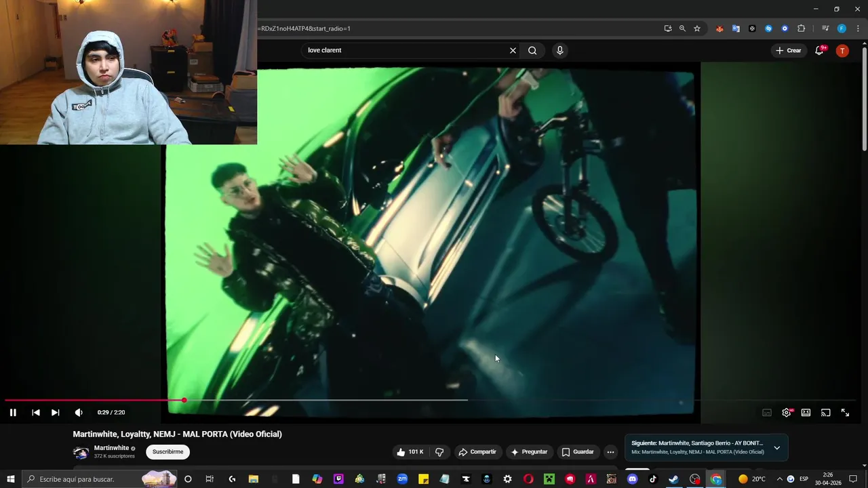Open the taskbar clock and date
Viewport: 868px width, 488px height.
[828, 479]
